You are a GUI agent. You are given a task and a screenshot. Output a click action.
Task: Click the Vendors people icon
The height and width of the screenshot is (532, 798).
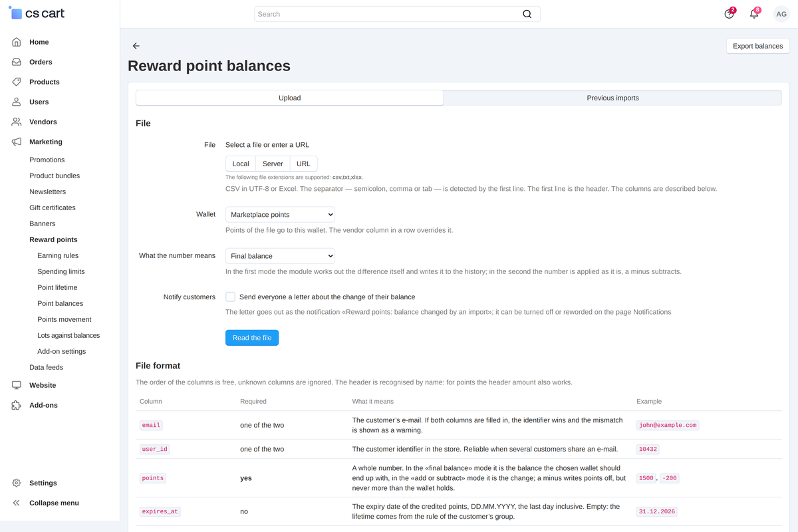(17, 122)
